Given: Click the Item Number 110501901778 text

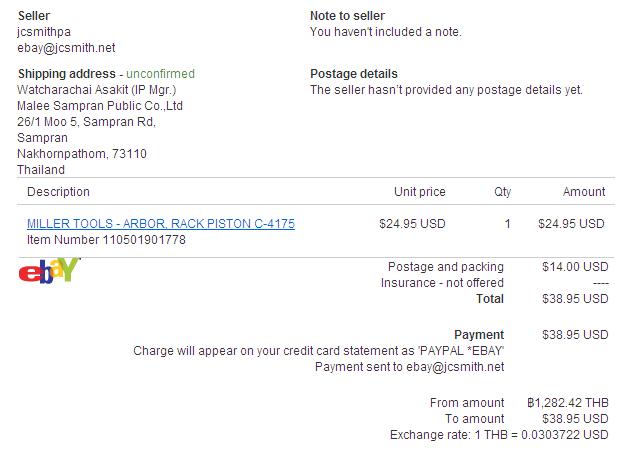Looking at the screenshot, I should [x=106, y=240].
